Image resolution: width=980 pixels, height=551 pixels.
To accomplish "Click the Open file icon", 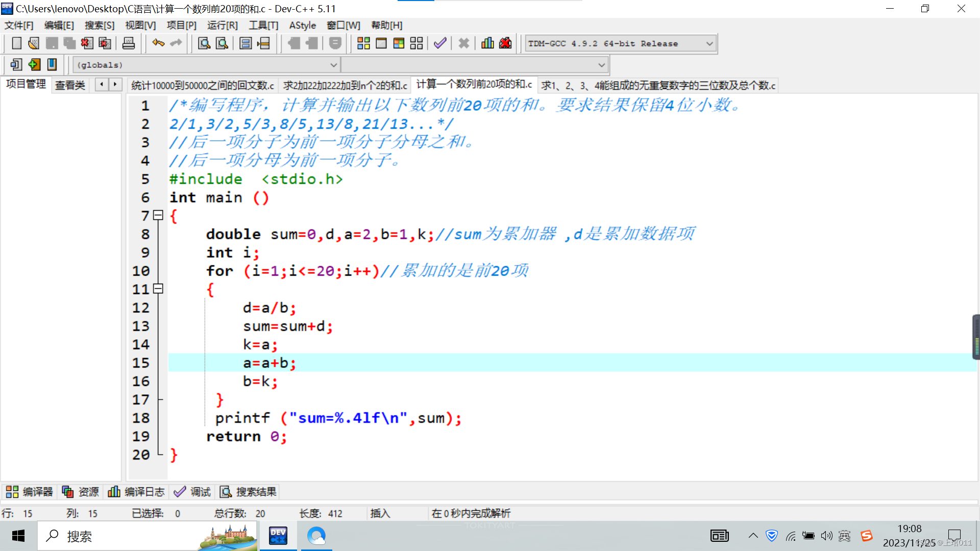I will coord(34,43).
